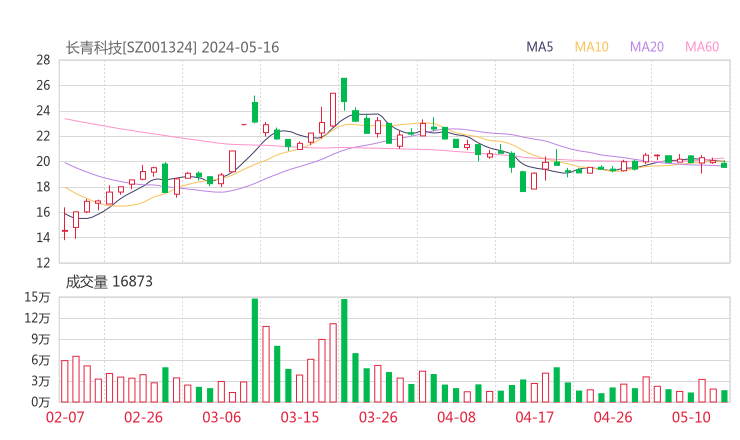This screenshot has width=740, height=440.
Task: Click the 26 price axis label
Action: pos(43,85)
